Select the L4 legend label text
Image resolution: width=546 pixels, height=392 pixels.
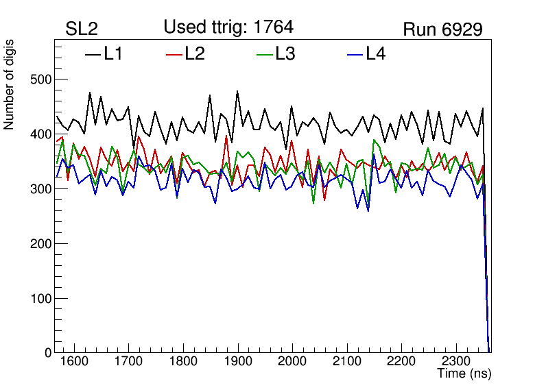tap(375, 54)
